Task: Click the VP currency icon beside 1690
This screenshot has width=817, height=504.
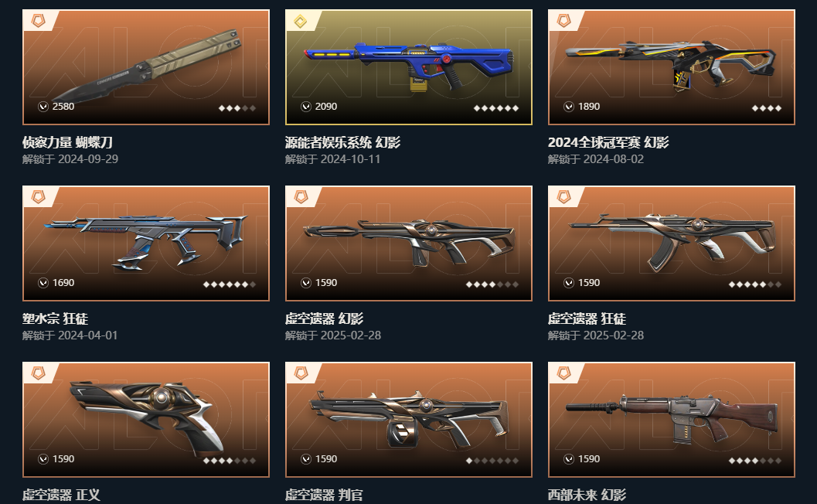Action: coord(43,282)
